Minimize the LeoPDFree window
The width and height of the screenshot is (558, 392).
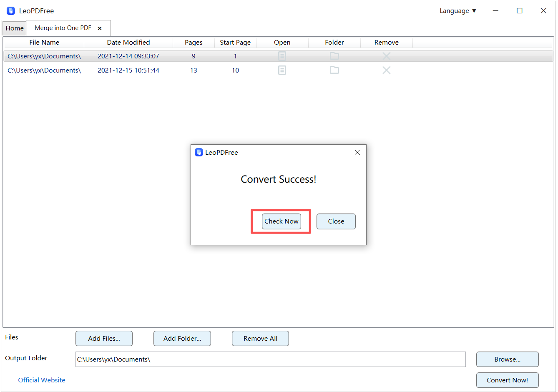coord(495,11)
